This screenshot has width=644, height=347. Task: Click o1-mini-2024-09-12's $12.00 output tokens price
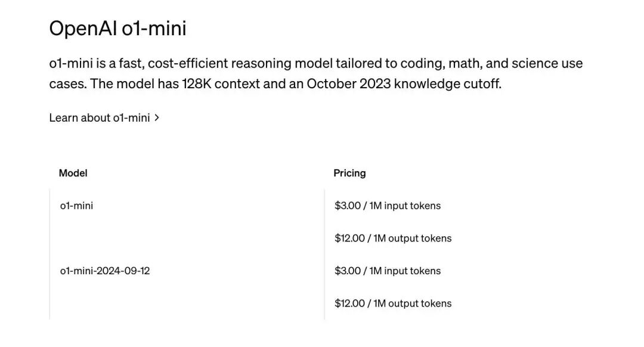click(x=350, y=303)
